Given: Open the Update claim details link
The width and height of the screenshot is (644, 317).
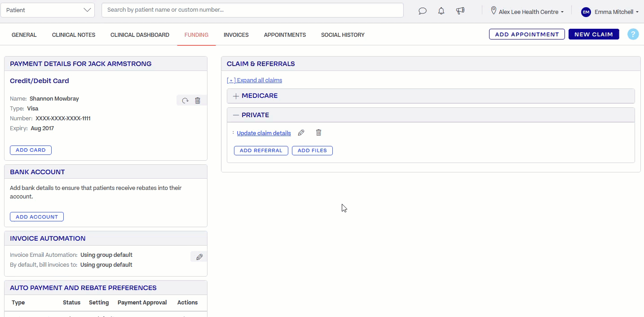Looking at the screenshot, I should pyautogui.click(x=264, y=133).
